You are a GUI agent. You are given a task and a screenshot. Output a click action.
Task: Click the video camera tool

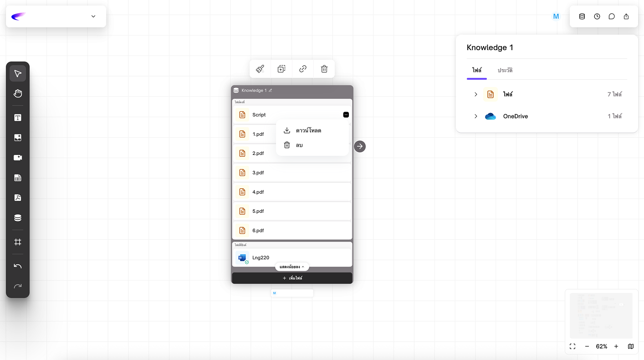[18, 158]
